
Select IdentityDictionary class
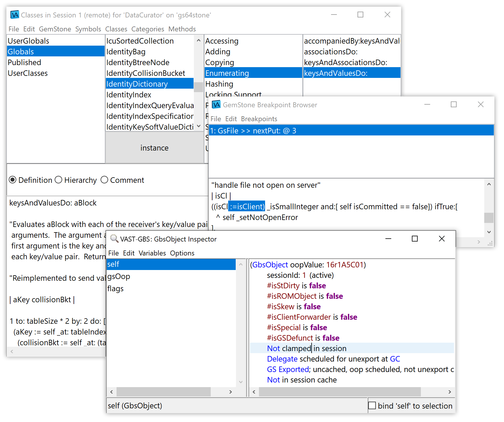coord(150,84)
